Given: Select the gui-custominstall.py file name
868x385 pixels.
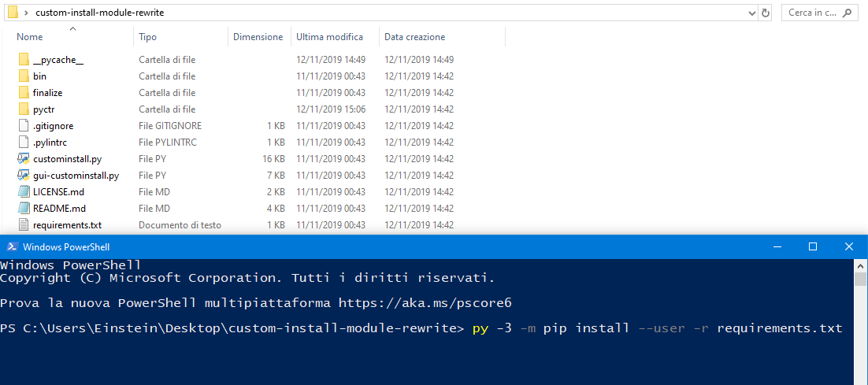Looking at the screenshot, I should click(x=76, y=176).
